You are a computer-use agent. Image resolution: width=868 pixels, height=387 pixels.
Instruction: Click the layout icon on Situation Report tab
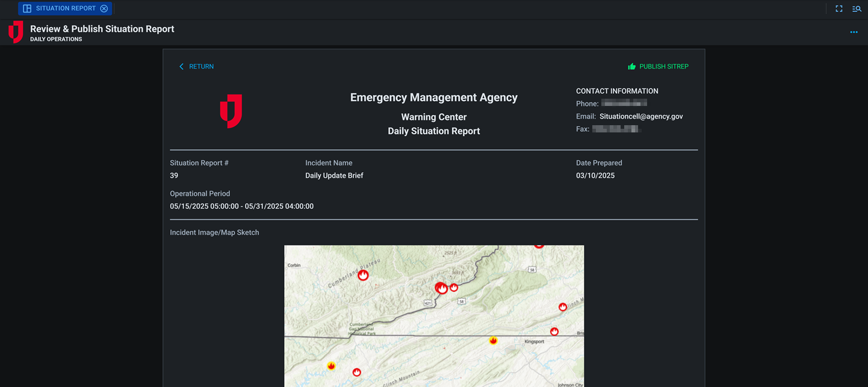click(27, 8)
